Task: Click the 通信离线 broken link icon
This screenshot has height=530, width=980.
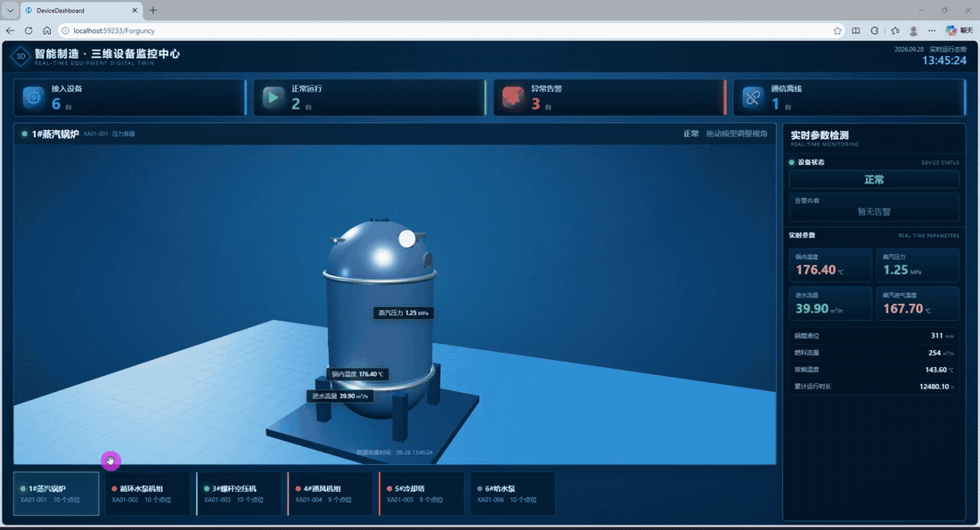Action: pyautogui.click(x=753, y=97)
